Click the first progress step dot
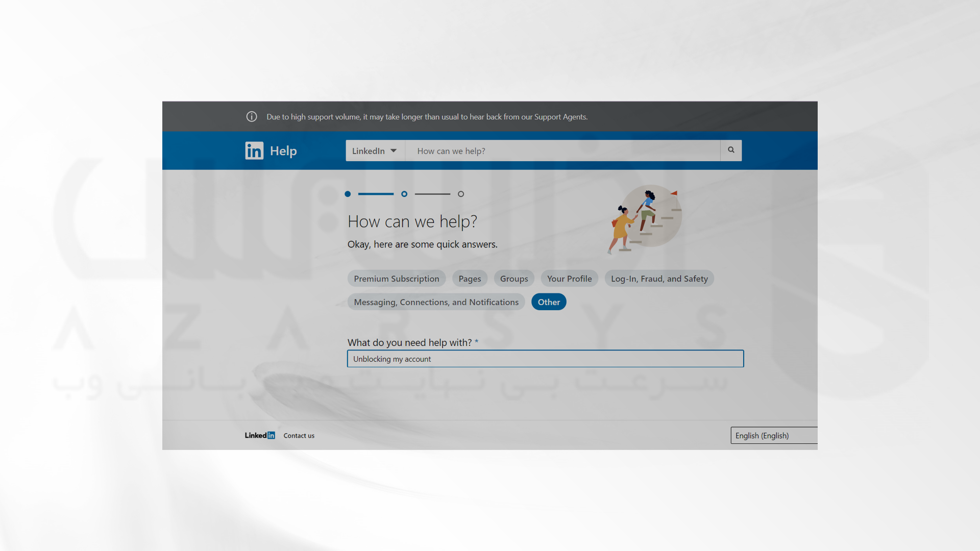980x551 pixels. click(x=348, y=194)
